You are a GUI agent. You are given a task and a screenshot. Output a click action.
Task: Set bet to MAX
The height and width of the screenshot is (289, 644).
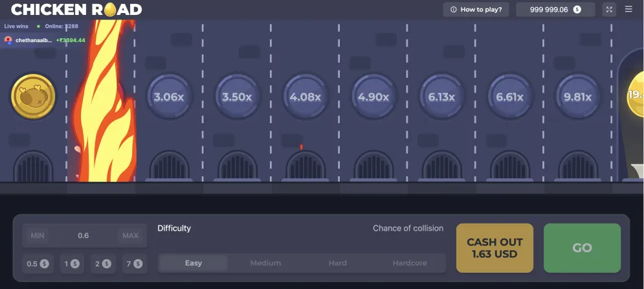131,236
